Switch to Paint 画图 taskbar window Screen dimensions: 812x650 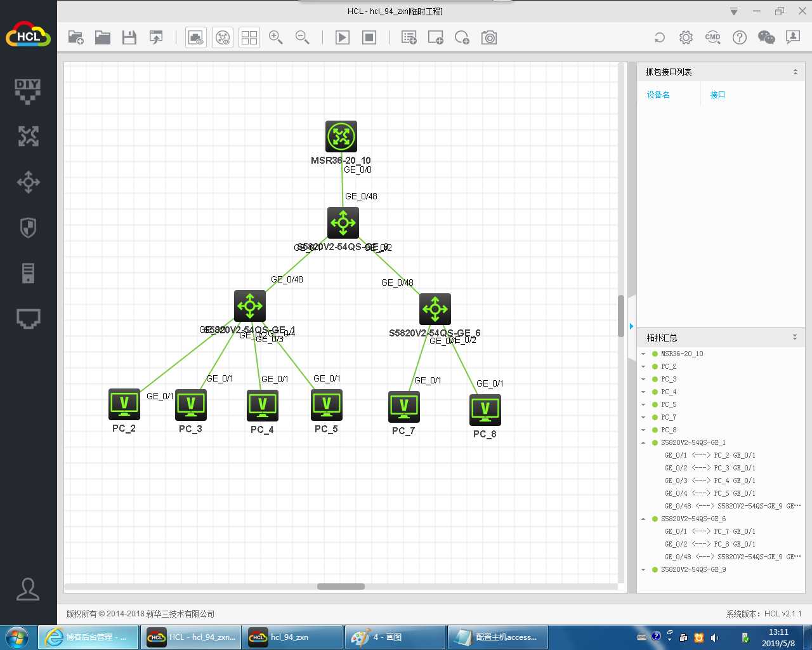pyautogui.click(x=395, y=637)
